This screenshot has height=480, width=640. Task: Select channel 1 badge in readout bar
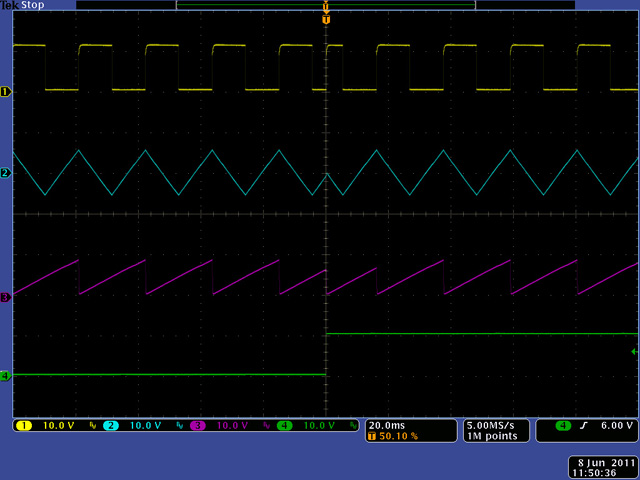(x=24, y=425)
